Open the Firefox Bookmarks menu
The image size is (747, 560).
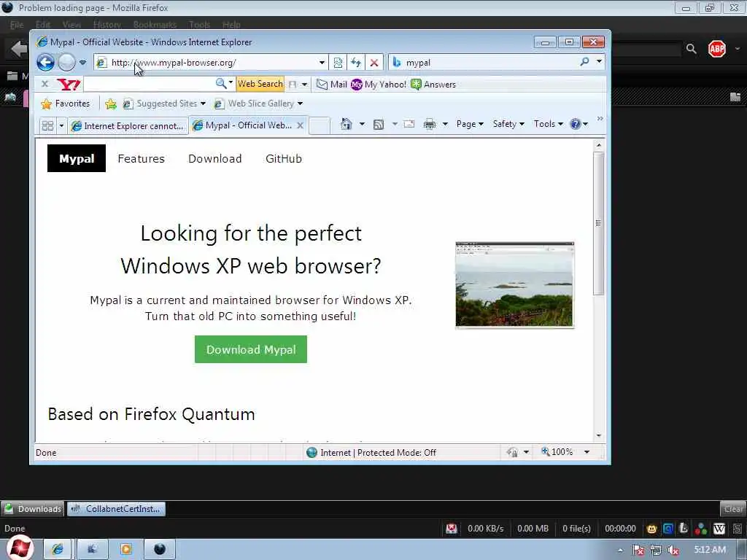click(155, 25)
